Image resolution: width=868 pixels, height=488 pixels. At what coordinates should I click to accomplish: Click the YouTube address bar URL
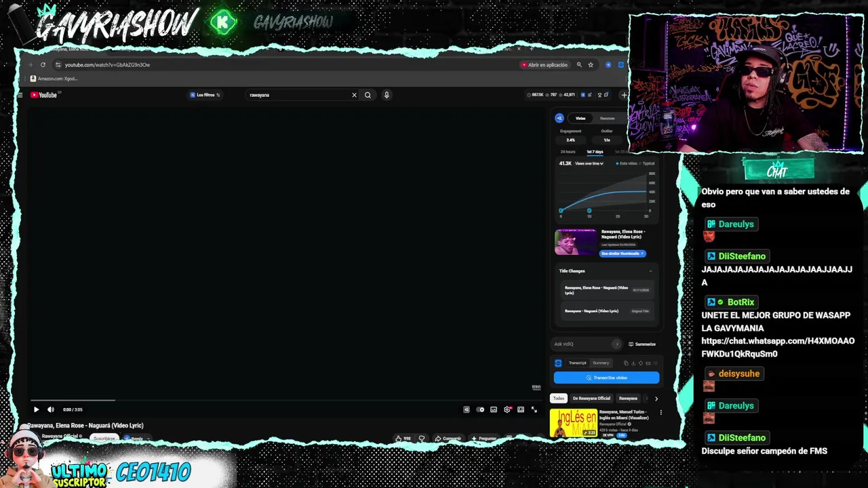[x=107, y=65]
